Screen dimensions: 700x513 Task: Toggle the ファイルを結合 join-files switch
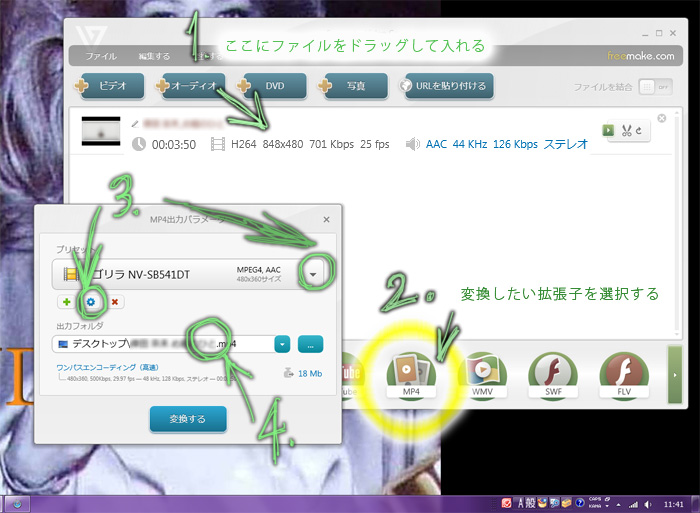(655, 87)
